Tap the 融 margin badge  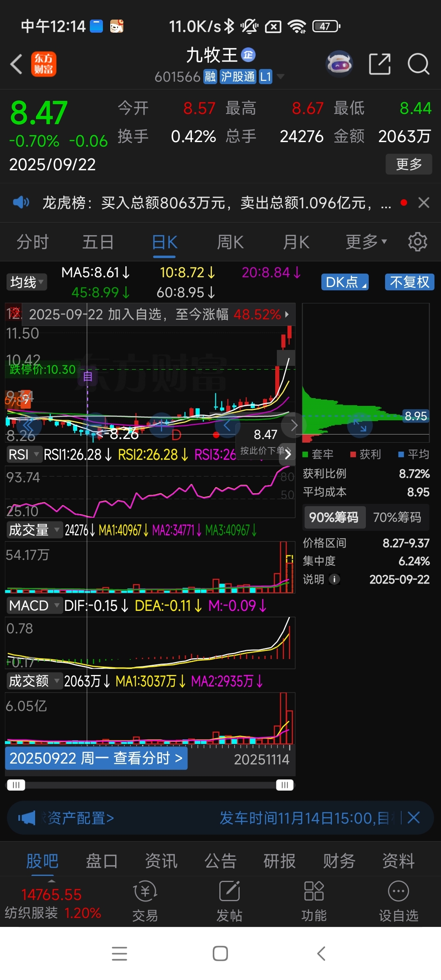point(210,76)
